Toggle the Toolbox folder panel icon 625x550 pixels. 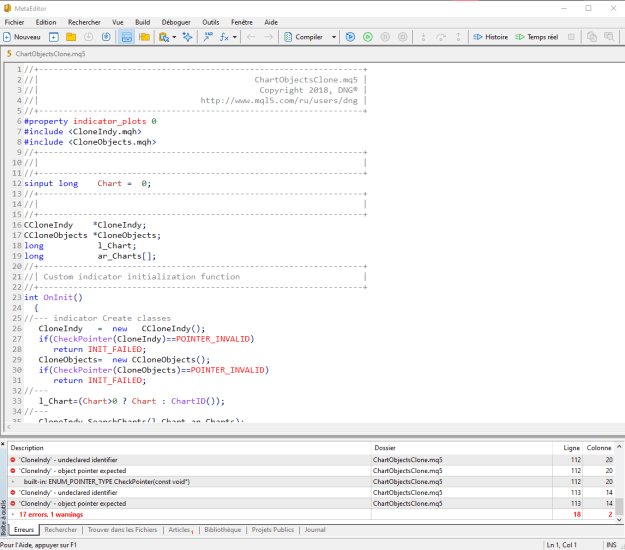click(x=144, y=37)
